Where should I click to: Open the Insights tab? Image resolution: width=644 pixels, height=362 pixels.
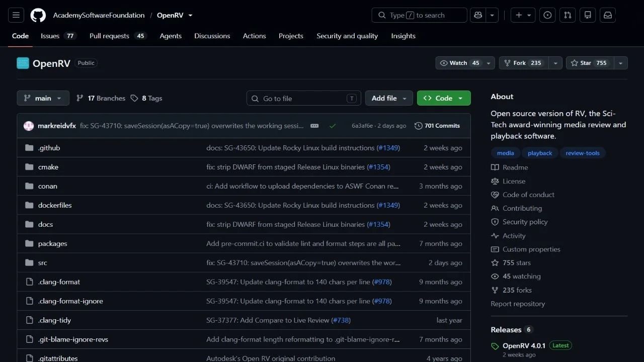pyautogui.click(x=404, y=36)
